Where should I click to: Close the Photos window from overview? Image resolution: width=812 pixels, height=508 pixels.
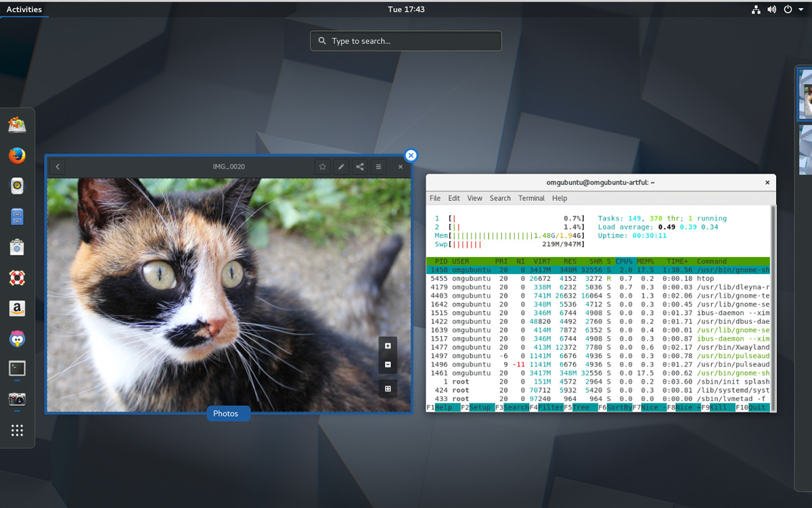410,156
